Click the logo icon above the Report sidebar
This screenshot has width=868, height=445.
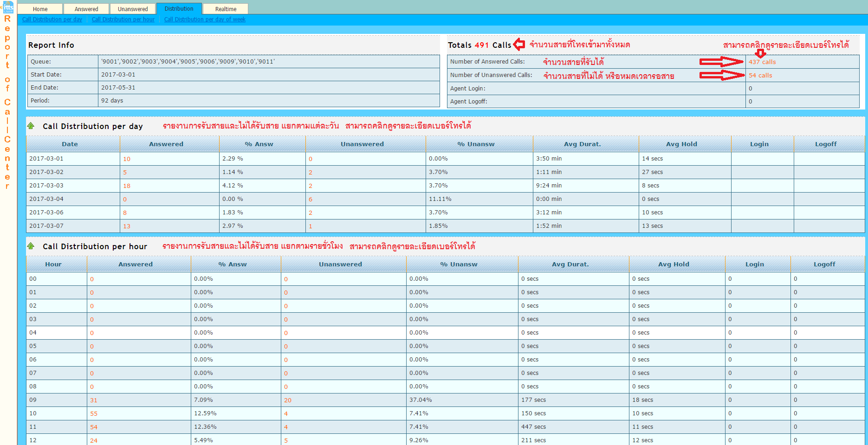click(x=8, y=7)
